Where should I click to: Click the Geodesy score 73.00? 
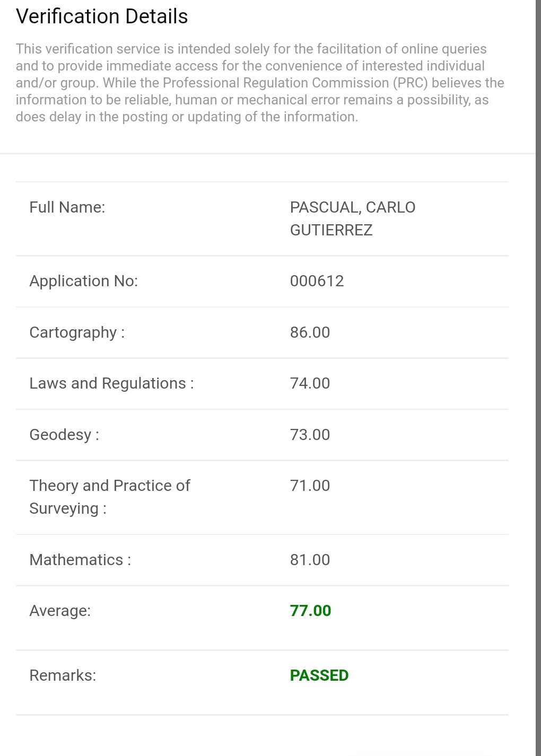(x=310, y=435)
